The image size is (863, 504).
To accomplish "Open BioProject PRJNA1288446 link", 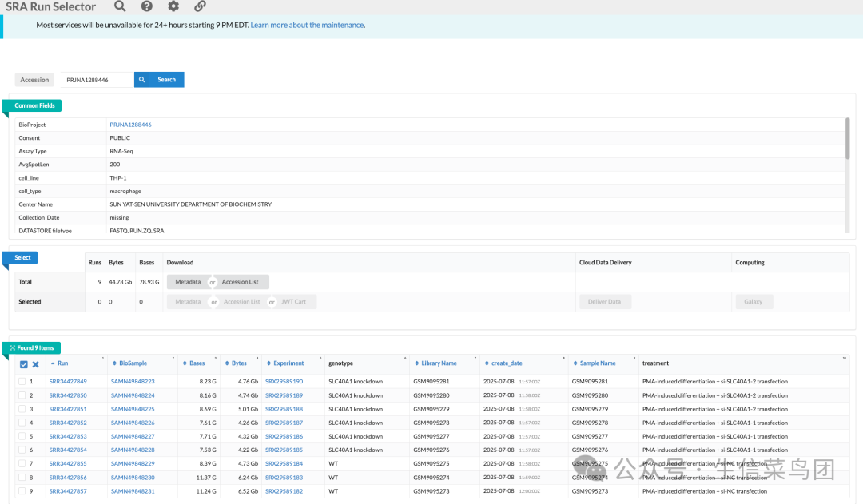I will 130,125.
